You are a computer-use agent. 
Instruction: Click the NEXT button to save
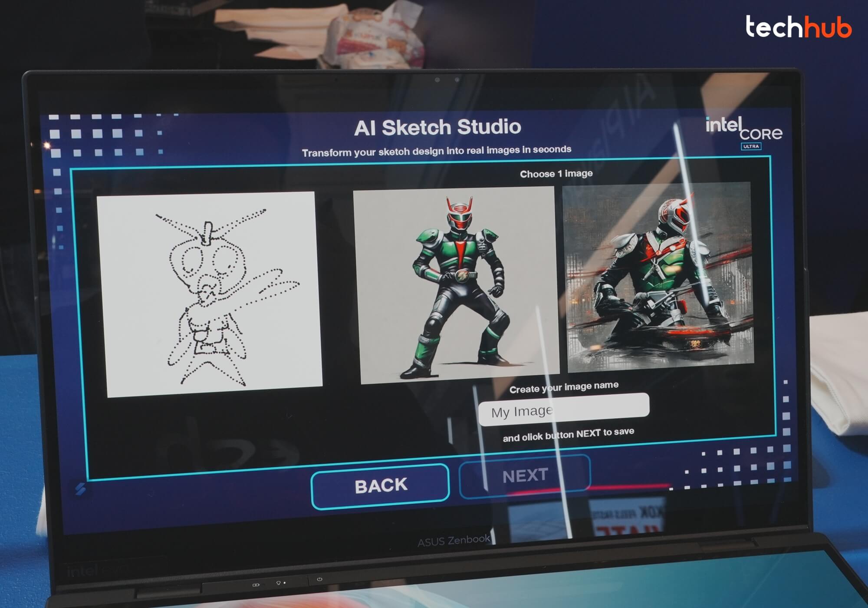(x=525, y=476)
